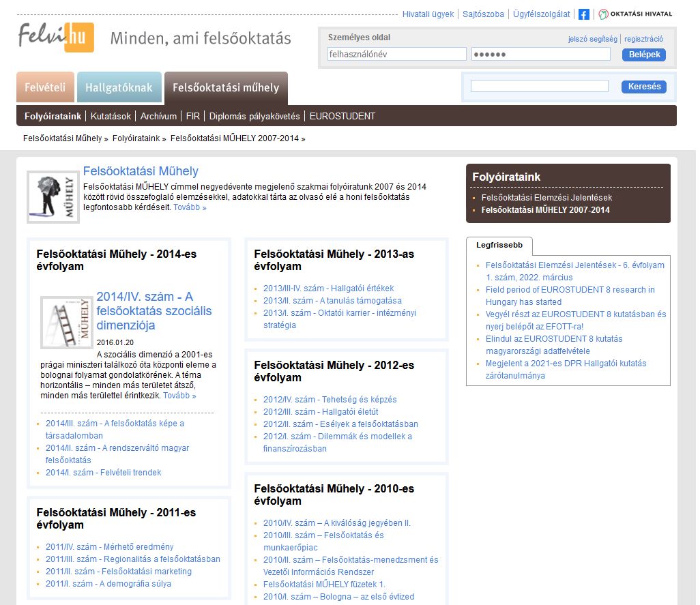Open Elindul az EUROSTUDENT 8 kutatás link
The width and height of the screenshot is (700, 605).
coord(554,345)
